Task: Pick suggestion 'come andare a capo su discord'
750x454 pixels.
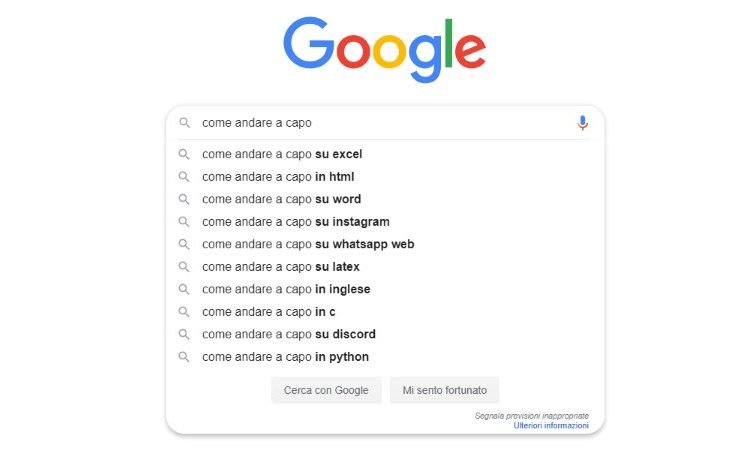Action: click(x=385, y=334)
